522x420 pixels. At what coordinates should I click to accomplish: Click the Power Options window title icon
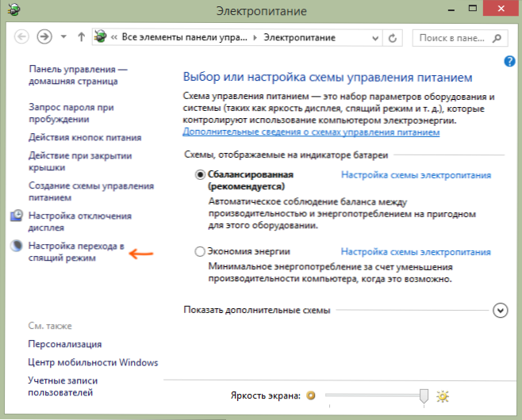(14, 10)
